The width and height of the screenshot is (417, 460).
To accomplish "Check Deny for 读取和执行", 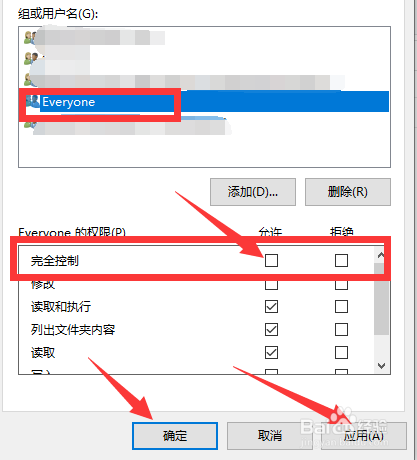I will [x=341, y=306].
